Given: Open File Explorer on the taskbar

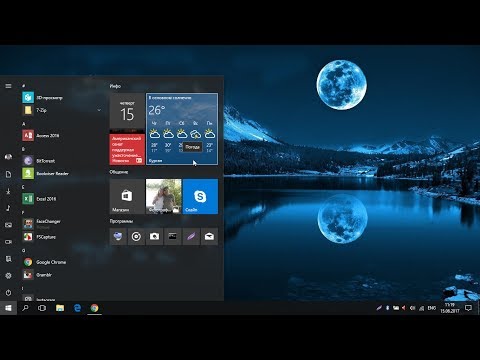Looking at the screenshot, I should pos(60,308).
